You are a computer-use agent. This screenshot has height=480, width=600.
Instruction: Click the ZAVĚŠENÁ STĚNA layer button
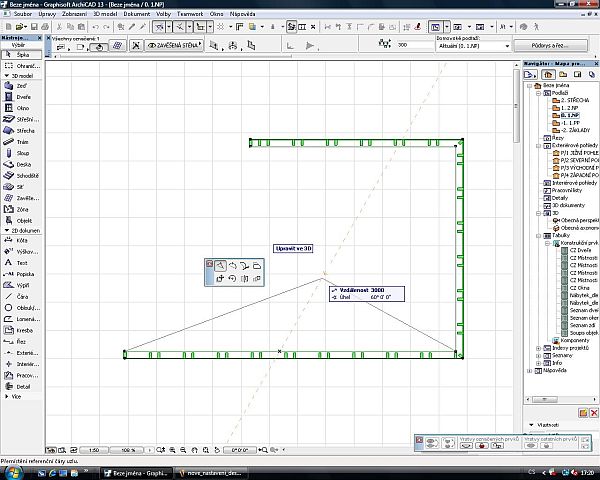tap(174, 46)
